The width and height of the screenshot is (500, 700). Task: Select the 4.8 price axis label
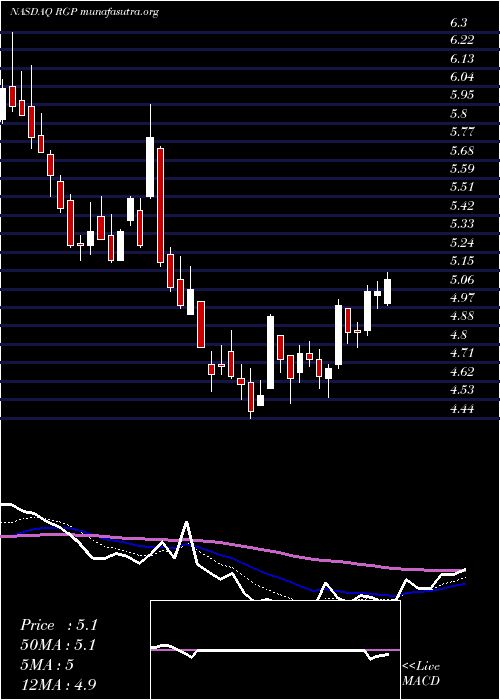[458, 334]
